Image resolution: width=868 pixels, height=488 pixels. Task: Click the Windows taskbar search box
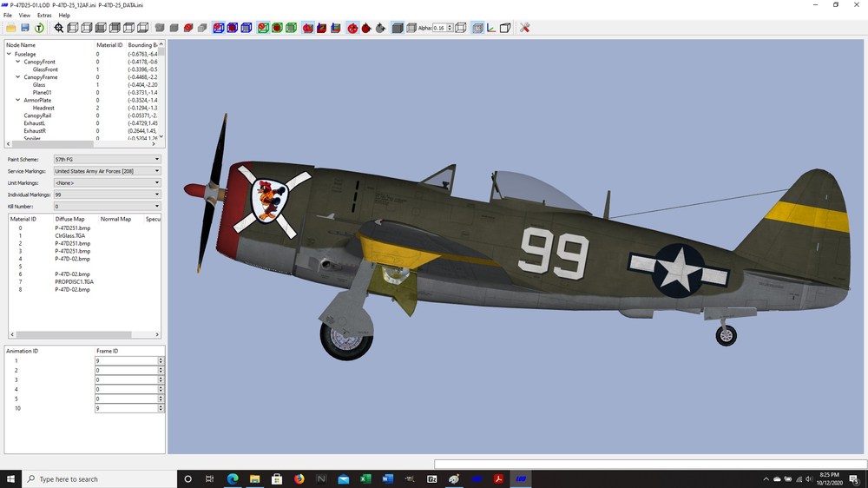[99, 478]
